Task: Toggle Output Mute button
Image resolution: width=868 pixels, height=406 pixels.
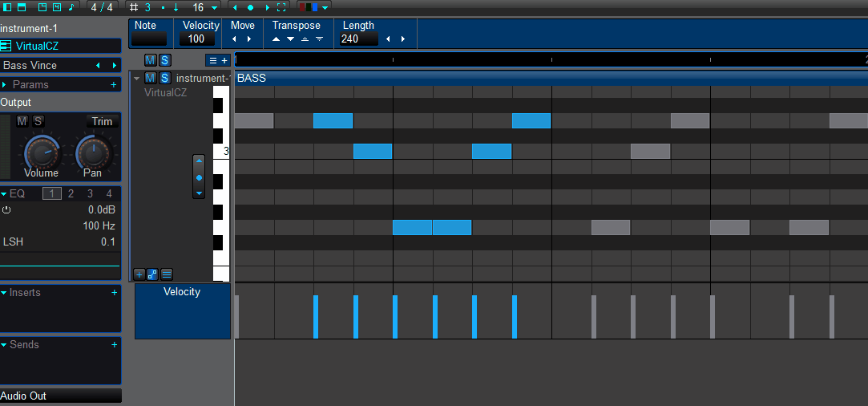Action: (22, 121)
